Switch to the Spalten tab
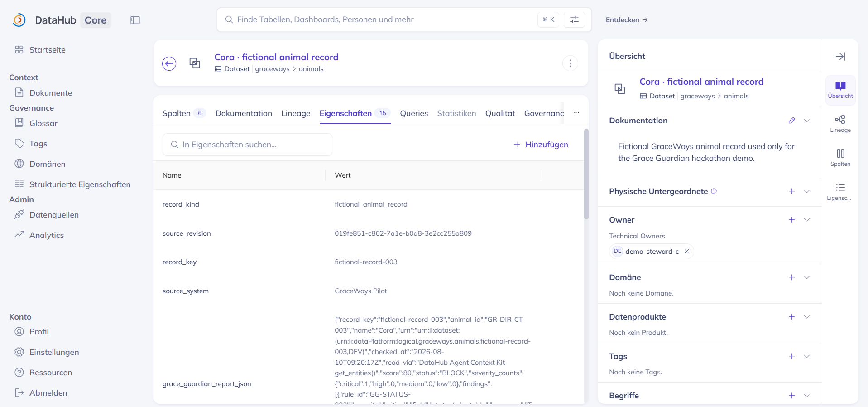 pyautogui.click(x=184, y=113)
